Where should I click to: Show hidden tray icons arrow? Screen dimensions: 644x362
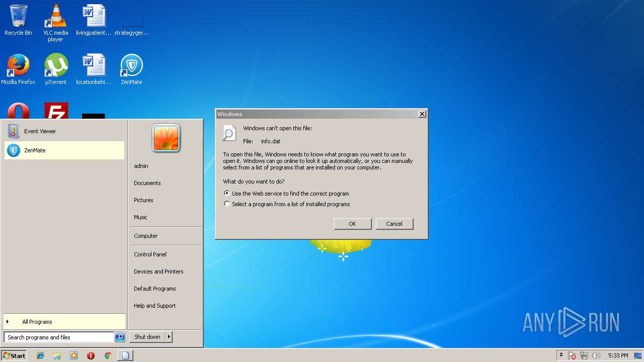click(561, 355)
